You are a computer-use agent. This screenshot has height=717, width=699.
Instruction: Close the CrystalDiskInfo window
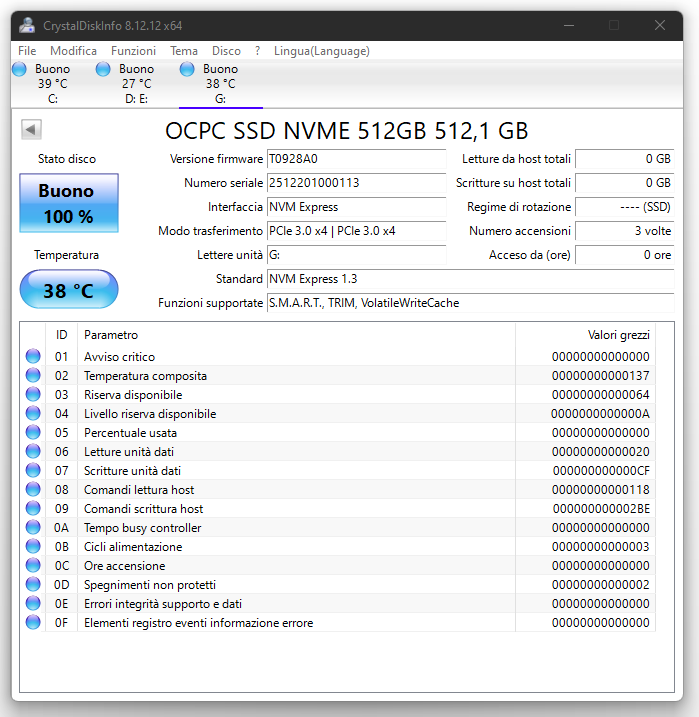tap(660, 26)
